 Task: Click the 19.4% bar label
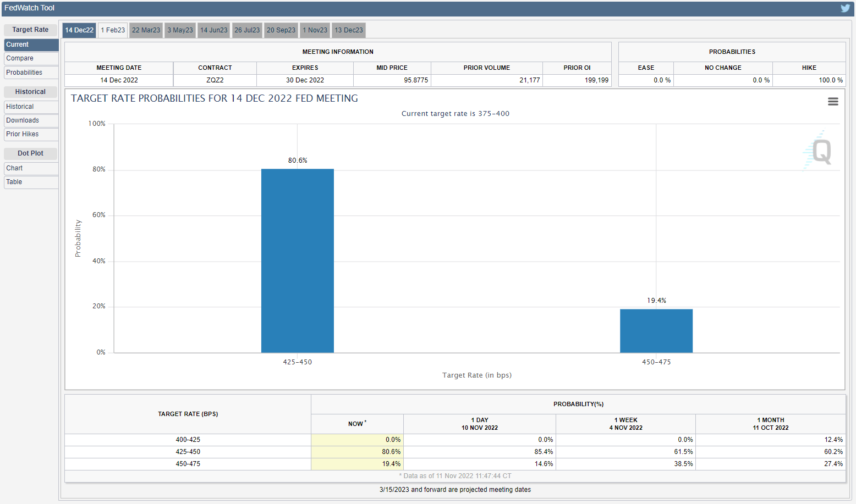point(656,301)
